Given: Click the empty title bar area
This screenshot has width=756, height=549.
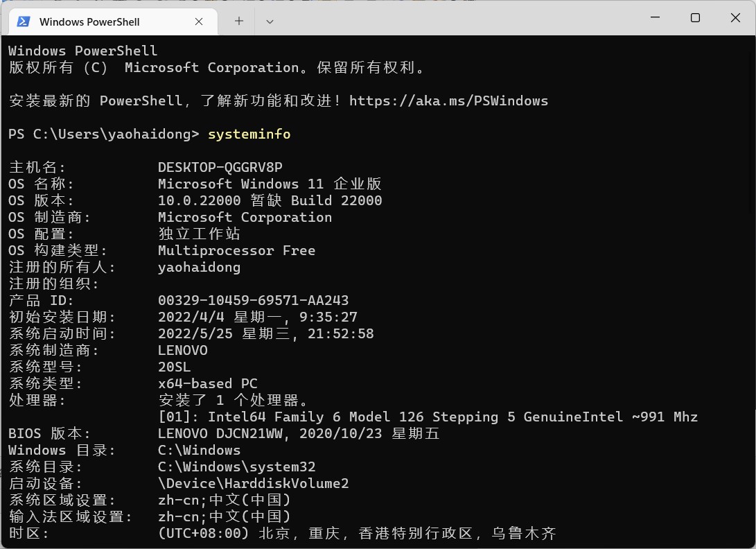Looking at the screenshot, I should 453,18.
